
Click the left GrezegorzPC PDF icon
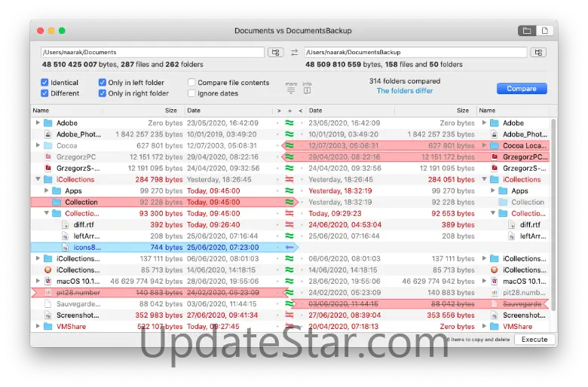[47, 157]
